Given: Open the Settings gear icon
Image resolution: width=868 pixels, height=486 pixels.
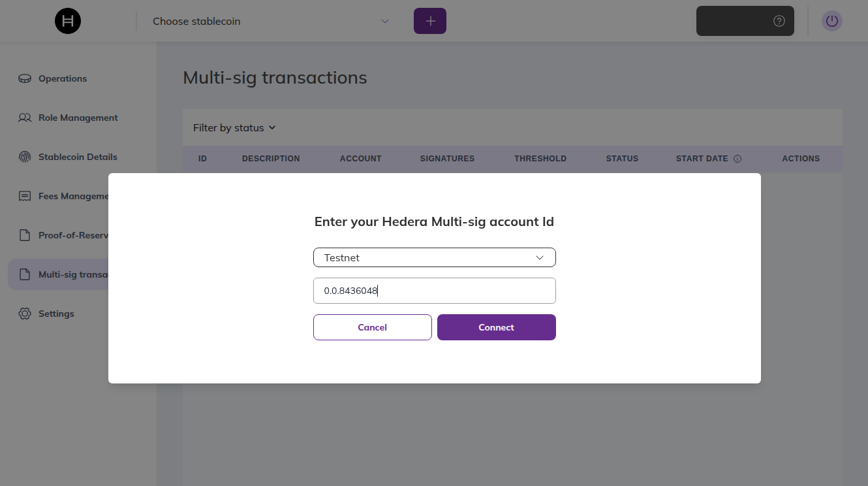Looking at the screenshot, I should 24,314.
